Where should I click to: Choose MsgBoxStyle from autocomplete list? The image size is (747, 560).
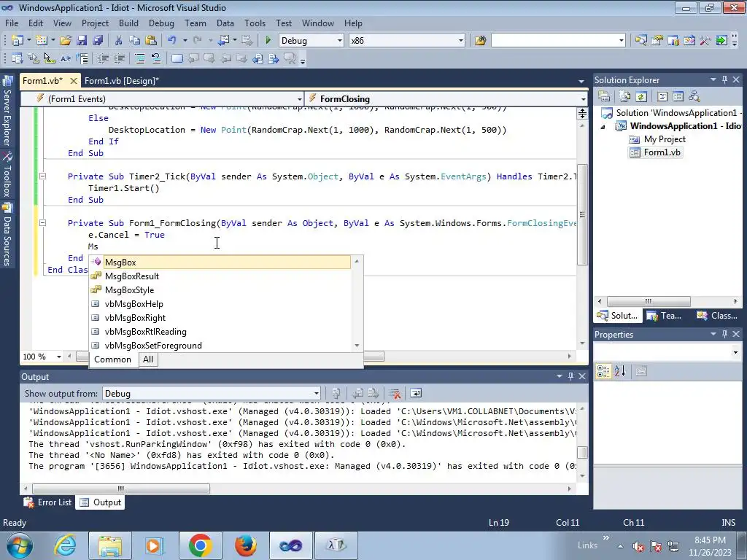pos(220,290)
